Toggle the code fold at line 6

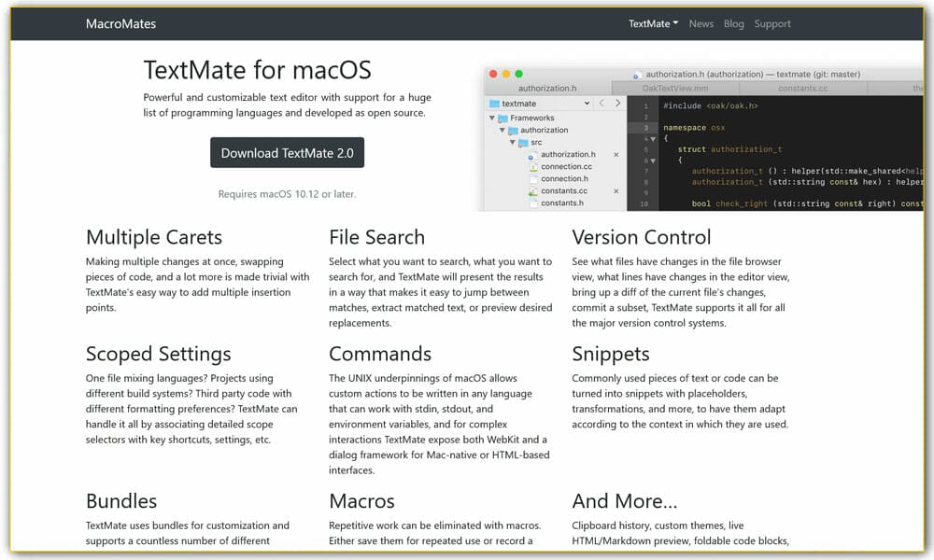tap(653, 161)
